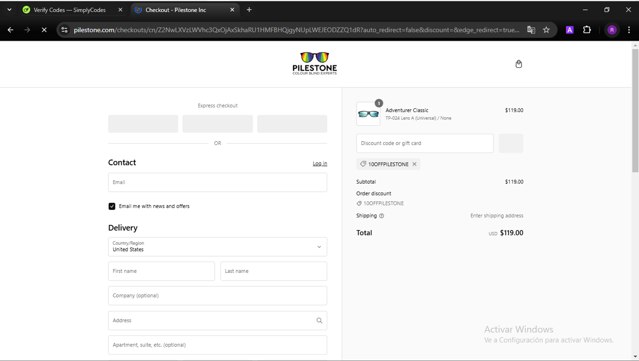Click the discount Apply button
Viewport: 639px width, 361px height.
(x=511, y=143)
